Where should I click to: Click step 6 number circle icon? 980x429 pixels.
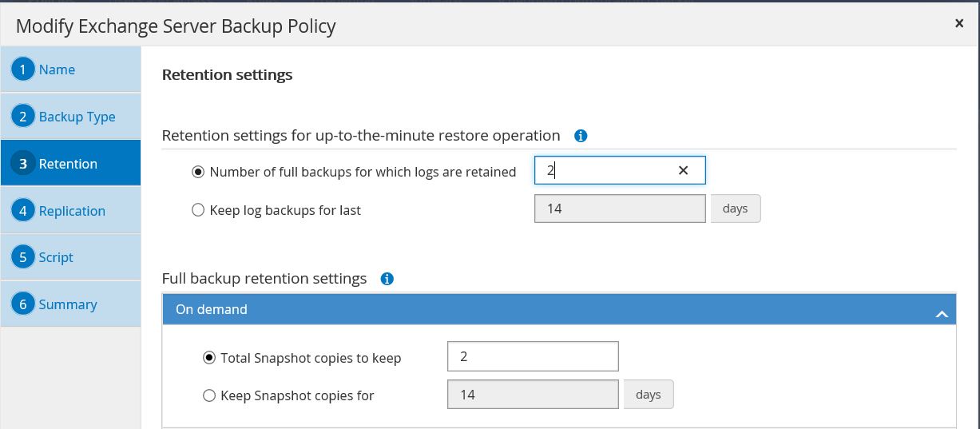[x=23, y=304]
